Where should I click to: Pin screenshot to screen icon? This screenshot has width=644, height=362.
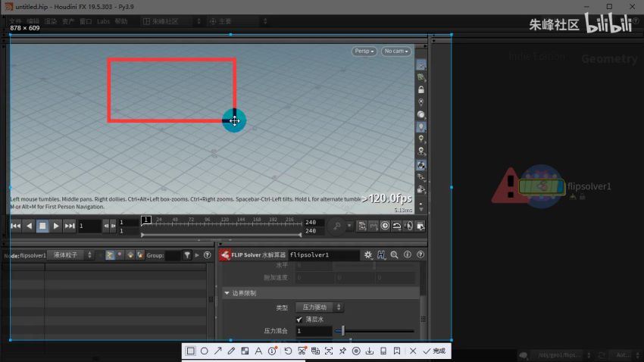[342, 351]
